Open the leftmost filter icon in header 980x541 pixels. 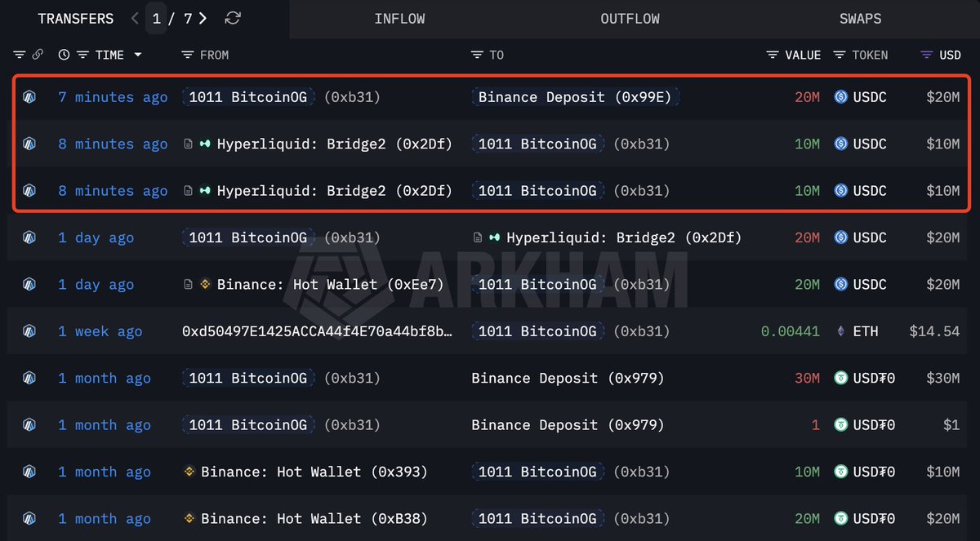coord(20,55)
